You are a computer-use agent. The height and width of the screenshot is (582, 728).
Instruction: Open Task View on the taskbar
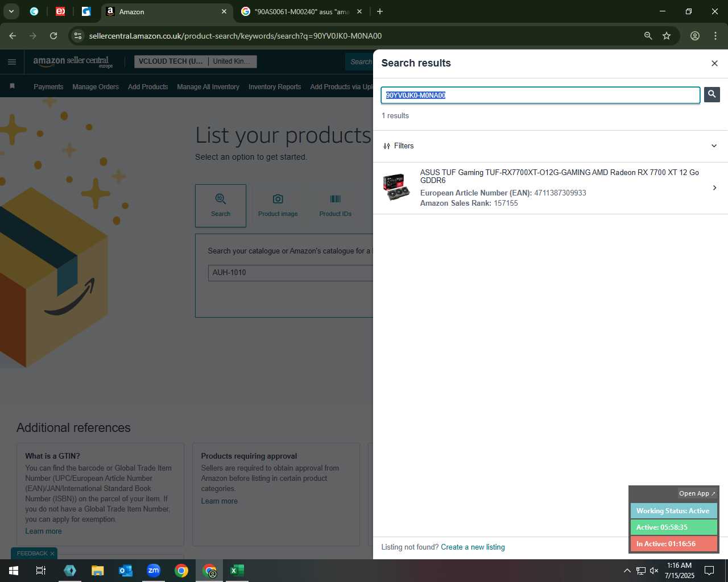tap(41, 571)
